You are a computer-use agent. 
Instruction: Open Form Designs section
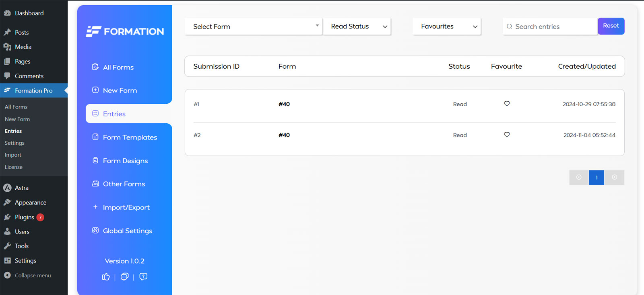tap(126, 161)
